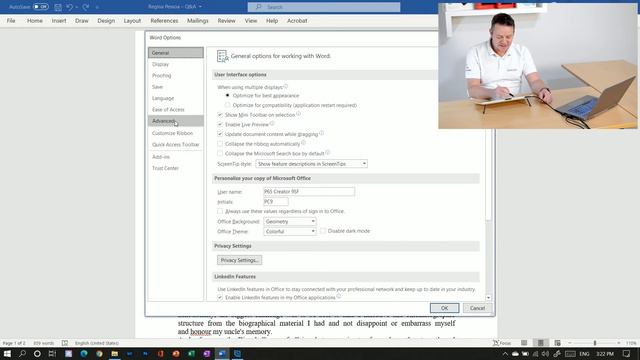Click the User name input field
Viewport: 640px width, 360px height.
pyautogui.click(x=309, y=191)
